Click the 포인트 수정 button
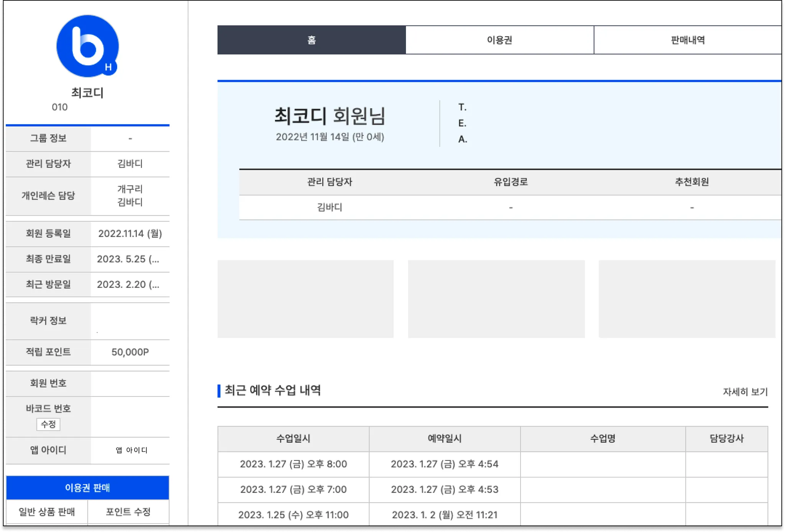The image size is (785, 532). coord(128,512)
